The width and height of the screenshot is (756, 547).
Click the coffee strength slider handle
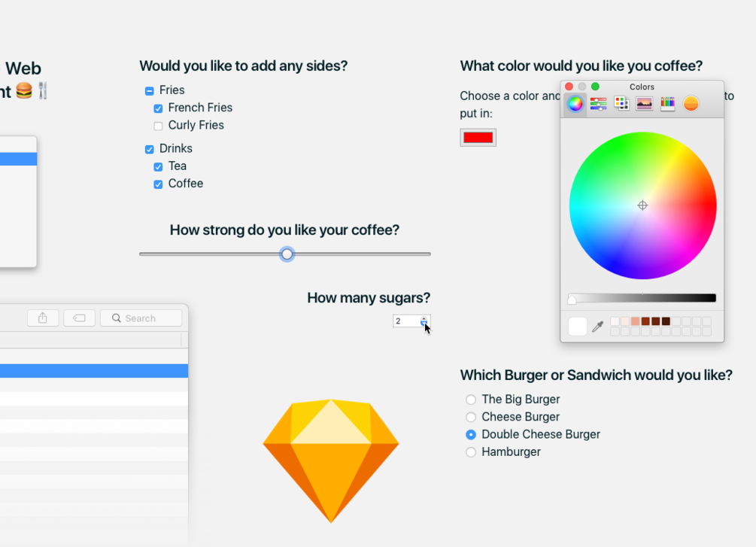[287, 254]
